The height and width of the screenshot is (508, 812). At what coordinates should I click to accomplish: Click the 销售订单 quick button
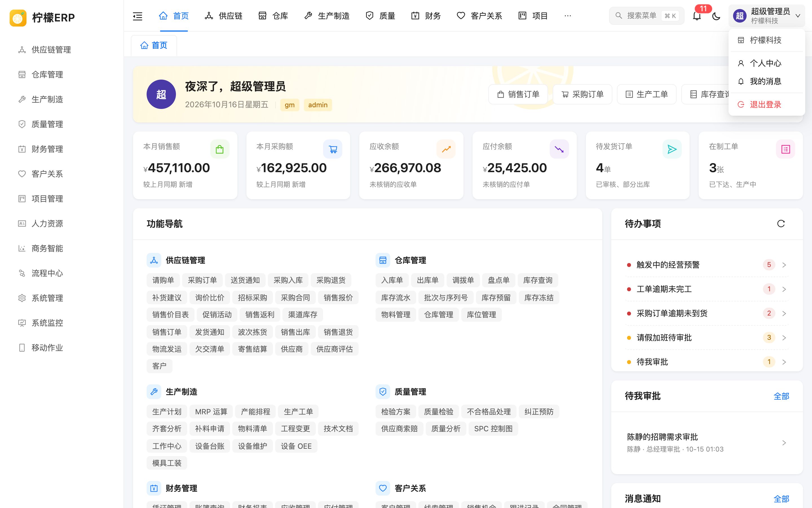[x=518, y=95]
